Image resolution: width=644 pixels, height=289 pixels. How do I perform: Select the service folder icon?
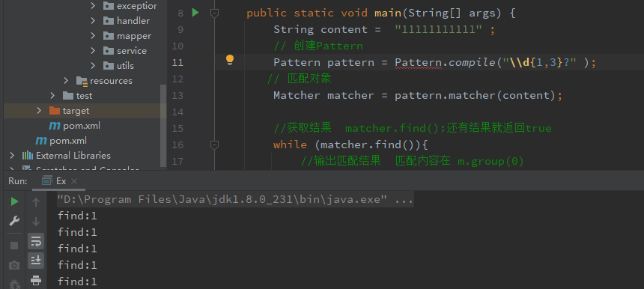pyautogui.click(x=109, y=50)
